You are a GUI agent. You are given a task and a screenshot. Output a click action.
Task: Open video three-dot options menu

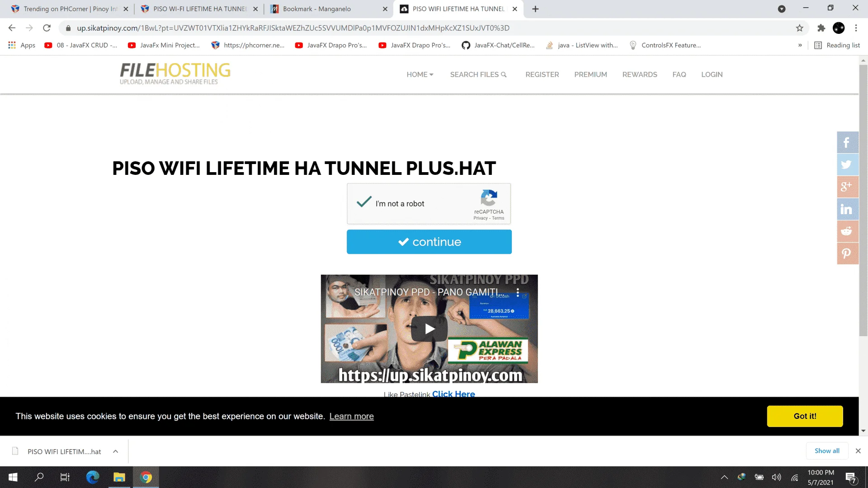(518, 292)
